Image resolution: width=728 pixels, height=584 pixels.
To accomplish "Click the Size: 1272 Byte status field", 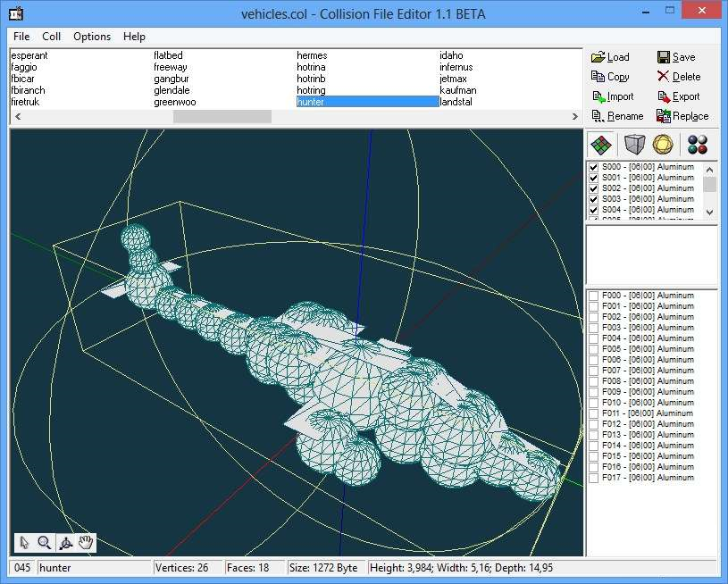I will 326,568.
